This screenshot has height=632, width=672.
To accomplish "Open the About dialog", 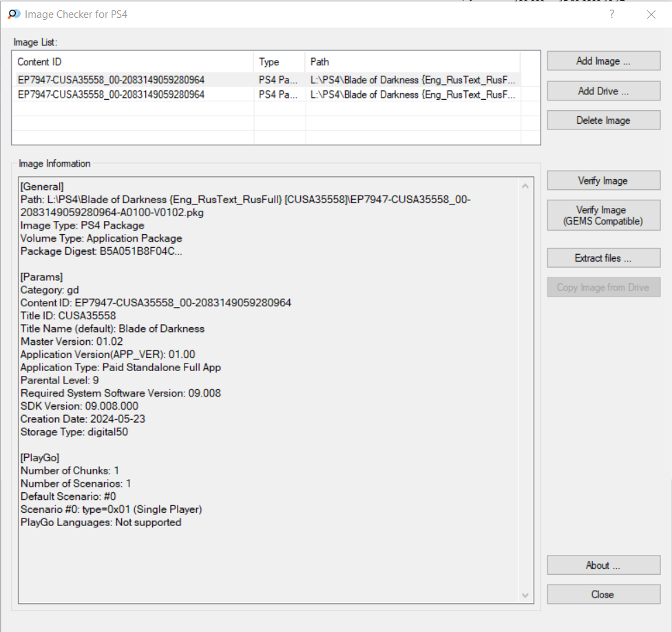I will pos(603,565).
